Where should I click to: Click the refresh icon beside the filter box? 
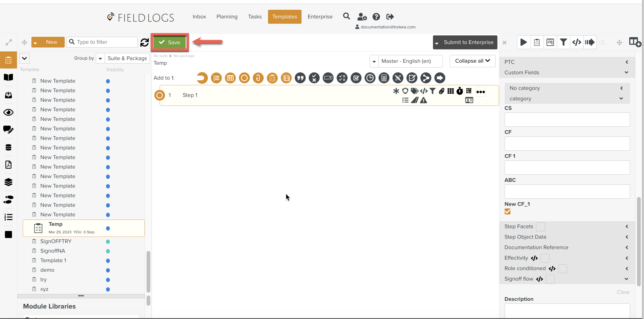(x=145, y=42)
